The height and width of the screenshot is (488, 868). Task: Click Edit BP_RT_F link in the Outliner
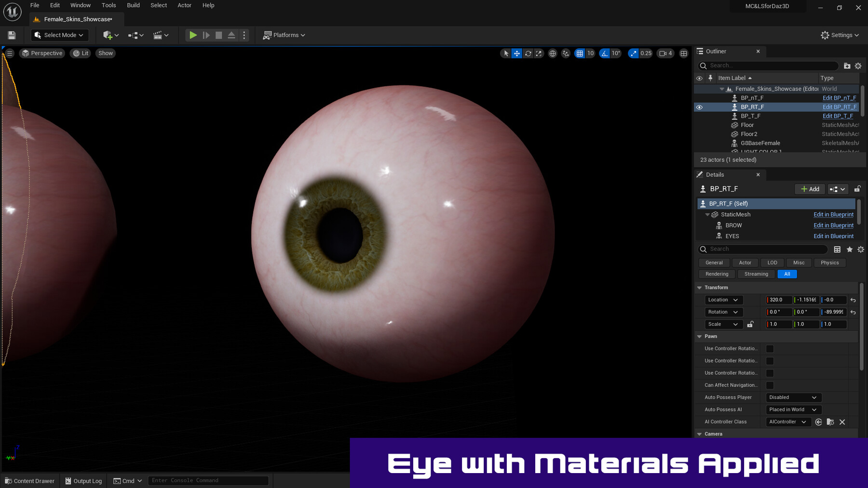(840, 107)
